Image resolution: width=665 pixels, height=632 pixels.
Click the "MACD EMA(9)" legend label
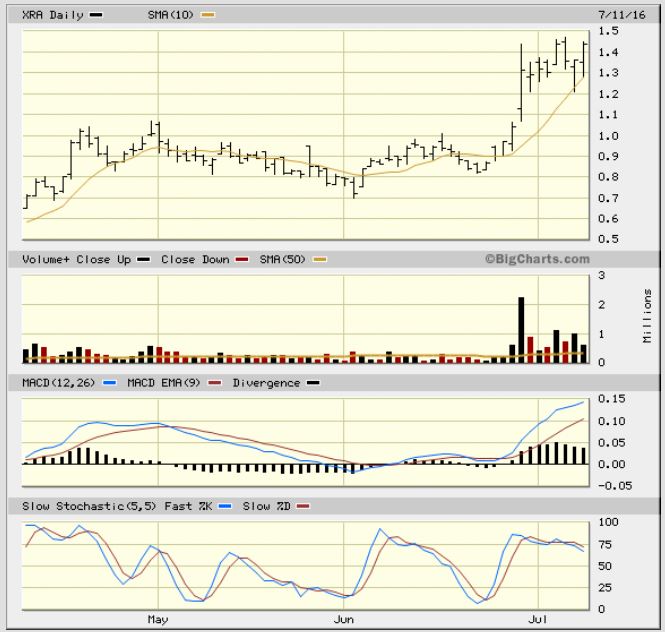[x=164, y=383]
